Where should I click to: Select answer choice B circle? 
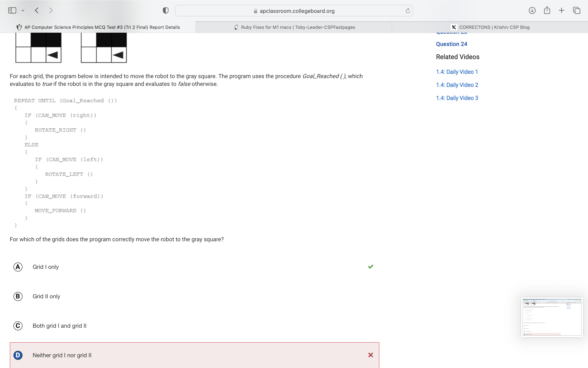pos(18,296)
